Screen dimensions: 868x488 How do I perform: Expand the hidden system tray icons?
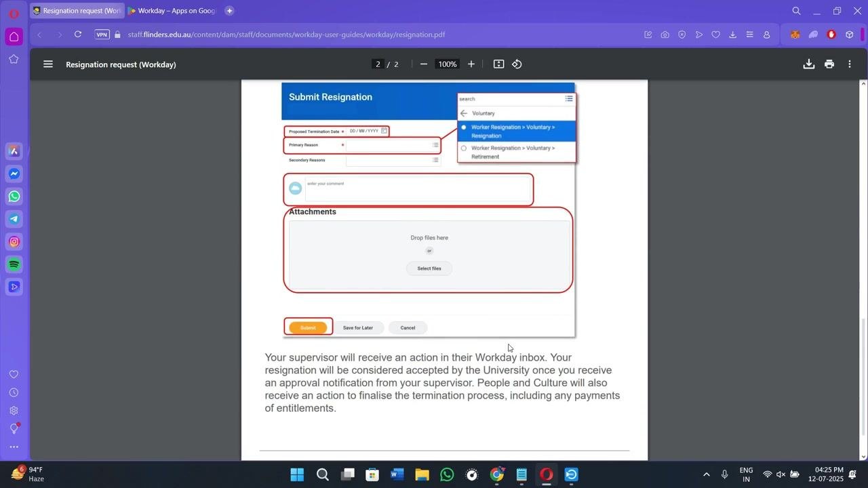pyautogui.click(x=706, y=474)
